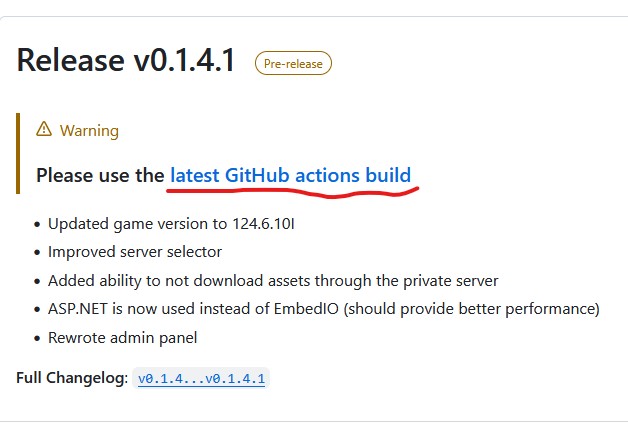Click the "Please use the" text
The height and width of the screenshot is (424, 628).
pos(100,175)
